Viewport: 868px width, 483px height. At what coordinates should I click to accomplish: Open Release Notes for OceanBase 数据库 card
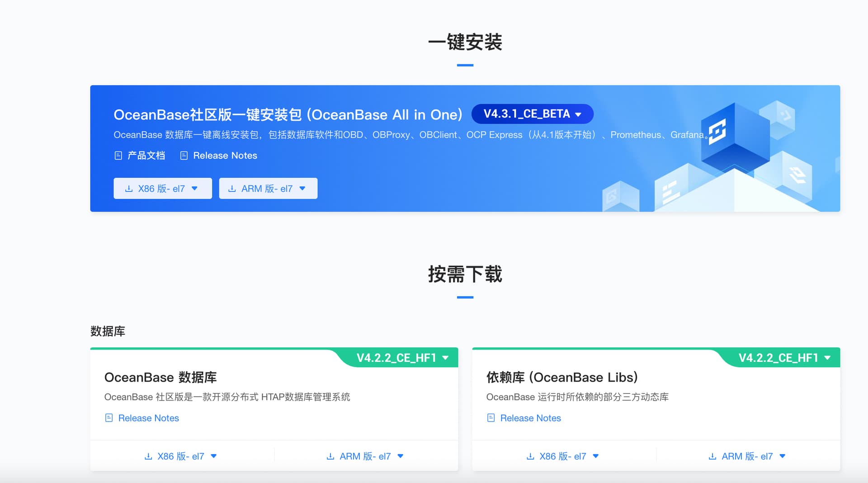(x=149, y=418)
